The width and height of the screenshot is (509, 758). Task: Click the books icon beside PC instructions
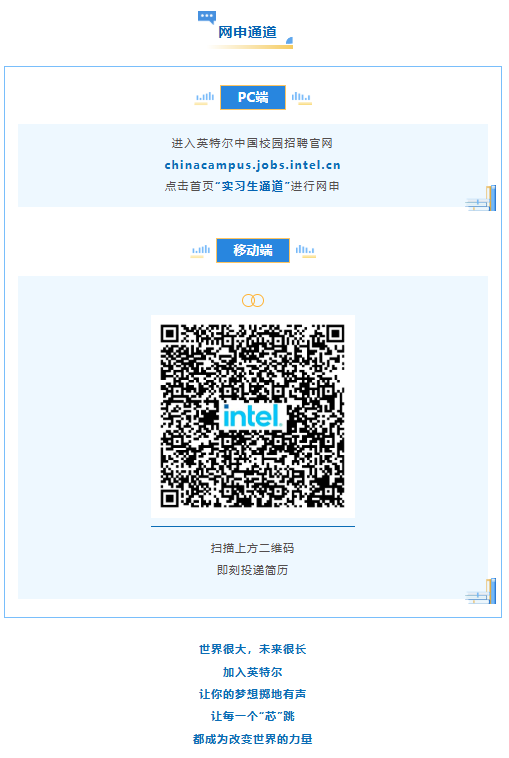coord(481,198)
